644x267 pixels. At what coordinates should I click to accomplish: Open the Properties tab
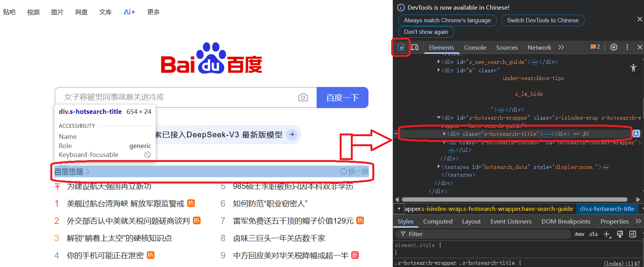click(x=614, y=221)
